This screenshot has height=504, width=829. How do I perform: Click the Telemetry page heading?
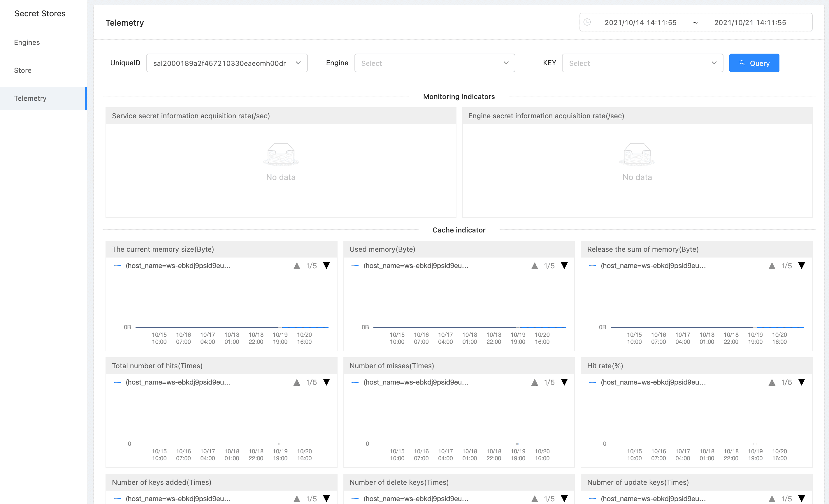[x=124, y=22]
